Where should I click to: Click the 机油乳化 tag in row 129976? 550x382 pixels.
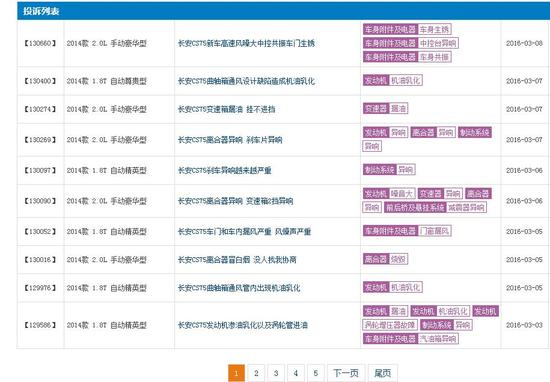click(405, 287)
